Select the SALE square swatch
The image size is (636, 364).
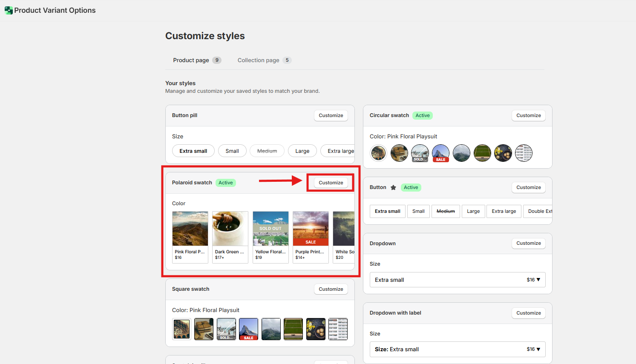pos(248,329)
